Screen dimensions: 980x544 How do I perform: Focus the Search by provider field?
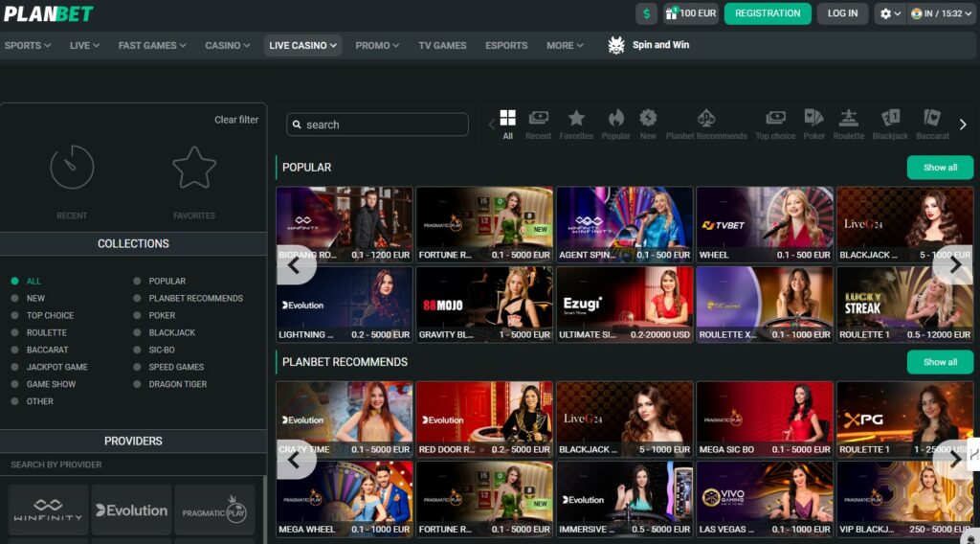132,465
